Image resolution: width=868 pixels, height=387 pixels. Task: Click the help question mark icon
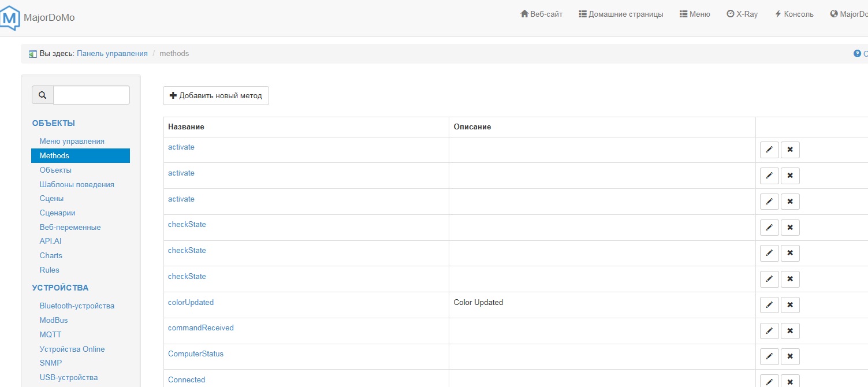(857, 54)
